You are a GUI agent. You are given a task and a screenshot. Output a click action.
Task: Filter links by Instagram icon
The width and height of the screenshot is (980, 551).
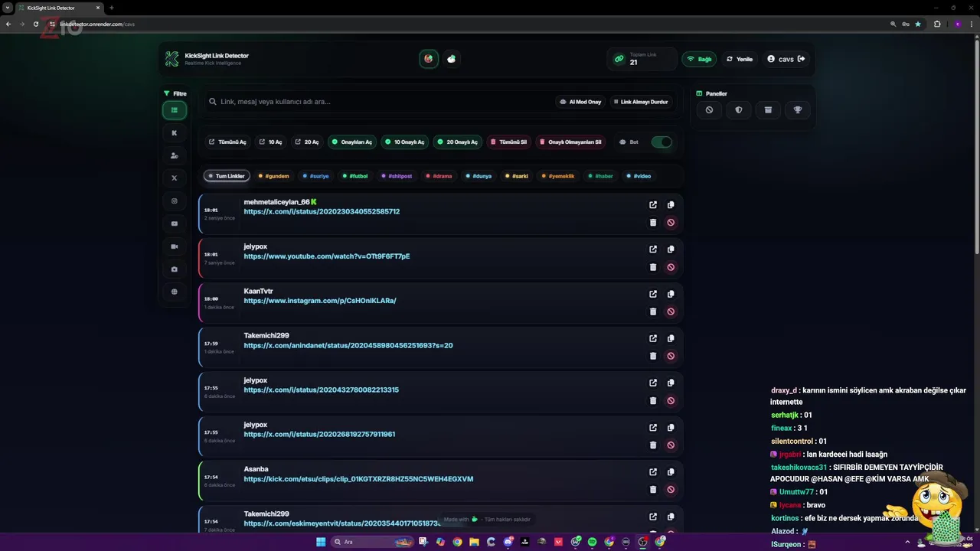coord(175,201)
